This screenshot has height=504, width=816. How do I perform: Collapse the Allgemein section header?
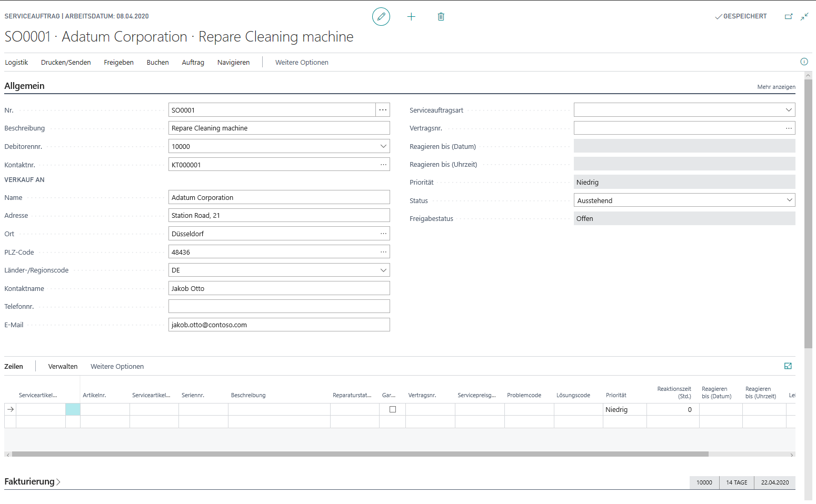coord(24,86)
